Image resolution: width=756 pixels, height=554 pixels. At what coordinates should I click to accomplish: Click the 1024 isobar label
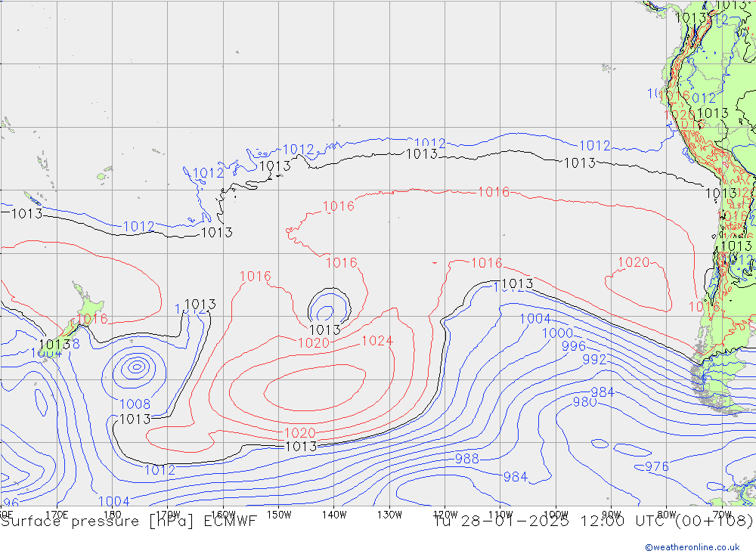coord(377,341)
